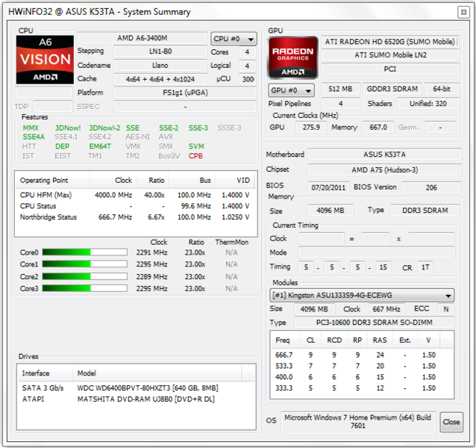The width and height of the screenshot is (476, 448).
Task: Open the GPU #0 selector dropdown
Action: pyautogui.click(x=291, y=90)
